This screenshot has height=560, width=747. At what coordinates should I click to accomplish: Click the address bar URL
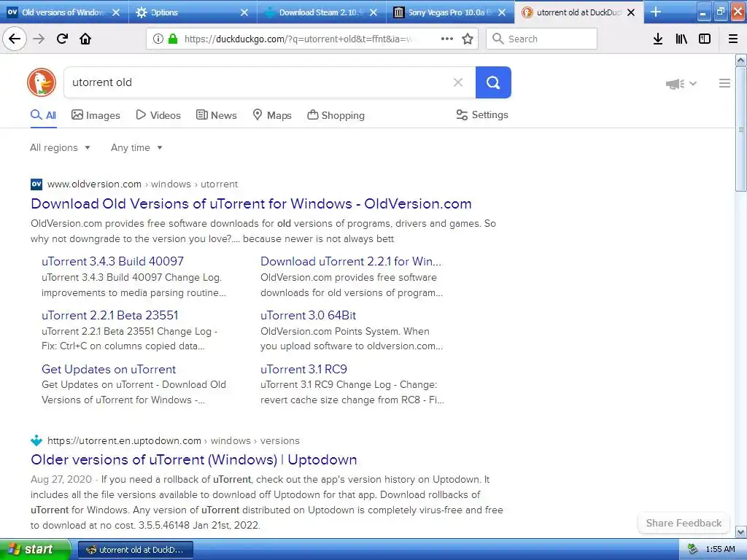click(x=298, y=39)
